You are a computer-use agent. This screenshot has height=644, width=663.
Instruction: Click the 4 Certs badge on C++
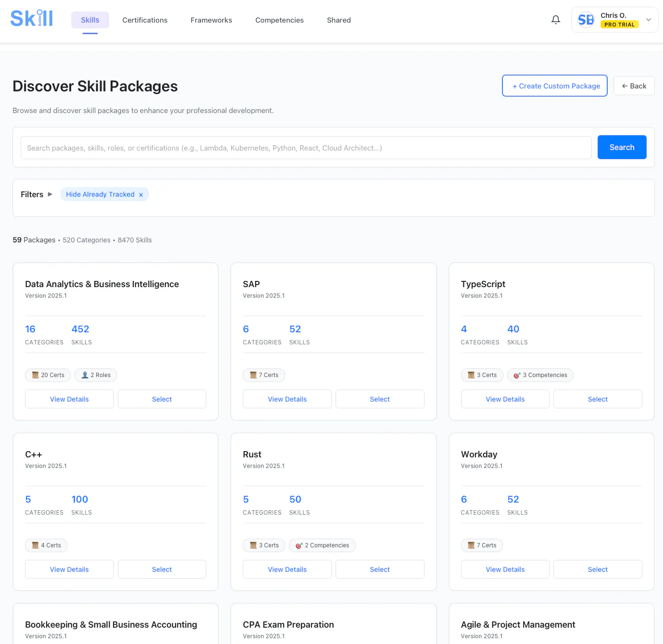pos(46,545)
